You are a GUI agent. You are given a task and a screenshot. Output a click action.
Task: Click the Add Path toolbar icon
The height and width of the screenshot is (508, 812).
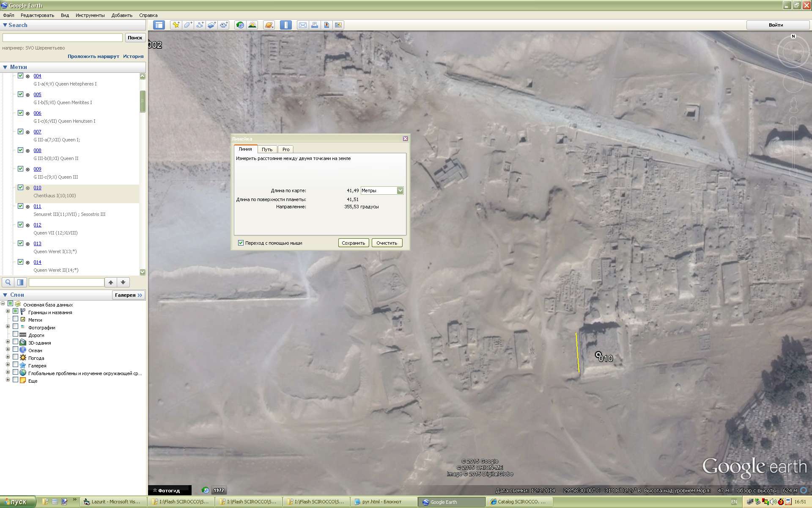(200, 25)
